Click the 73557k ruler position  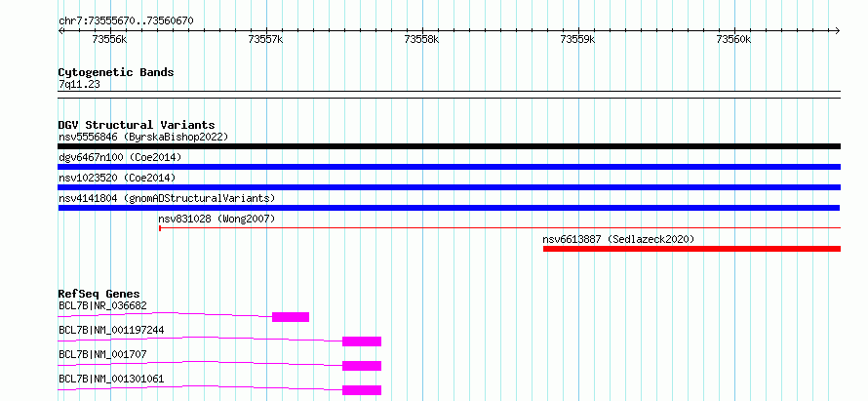265,39
